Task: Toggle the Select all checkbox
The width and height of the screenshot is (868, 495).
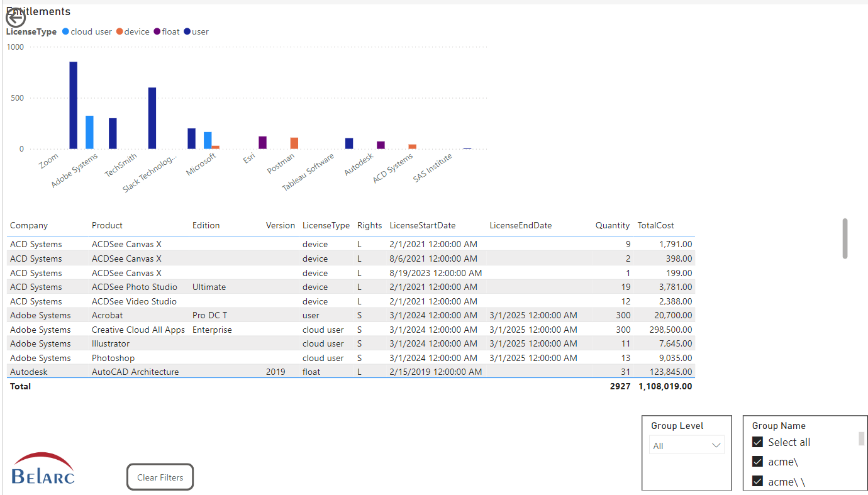Action: [758, 442]
